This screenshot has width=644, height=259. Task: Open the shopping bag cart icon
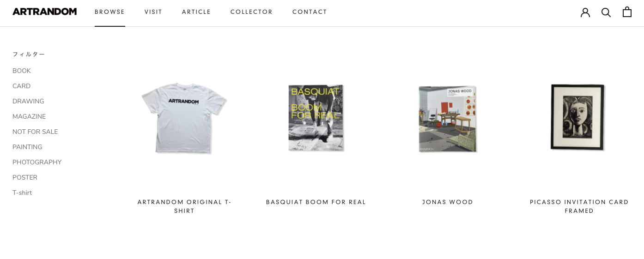point(627,12)
